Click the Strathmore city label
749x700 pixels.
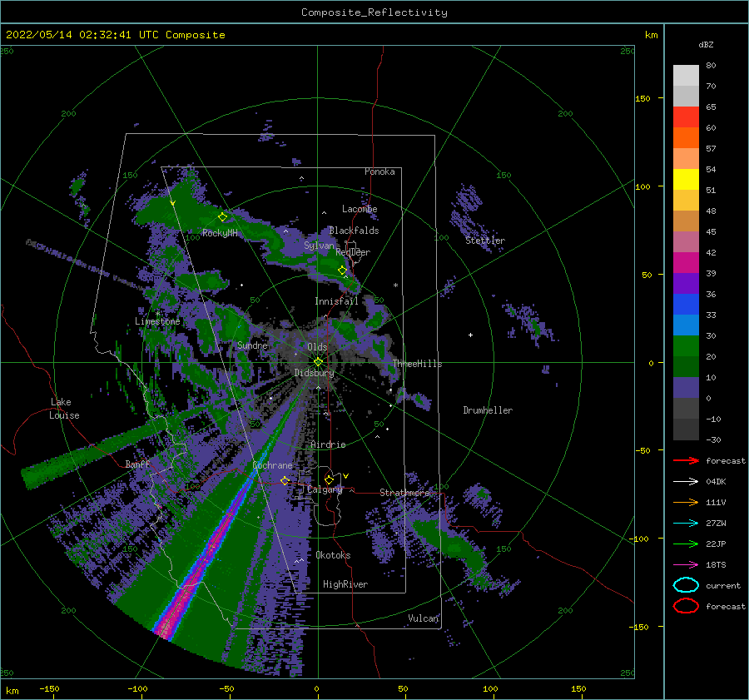[404, 493]
